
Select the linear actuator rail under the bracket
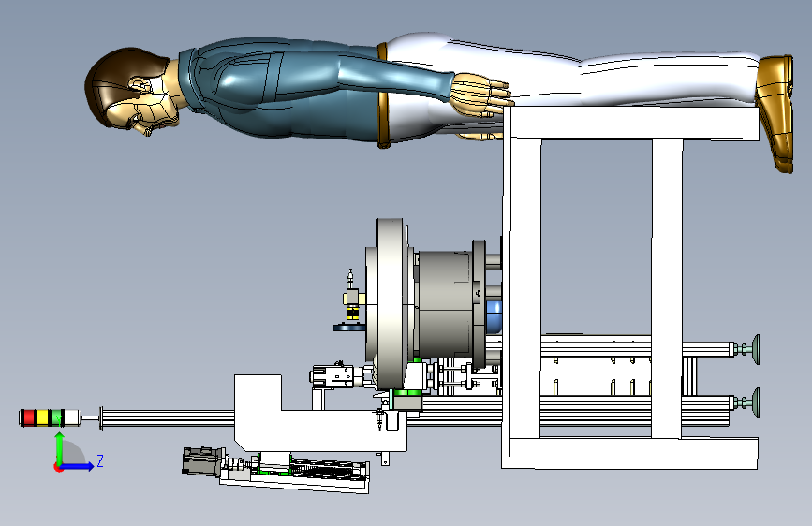tap(294, 473)
